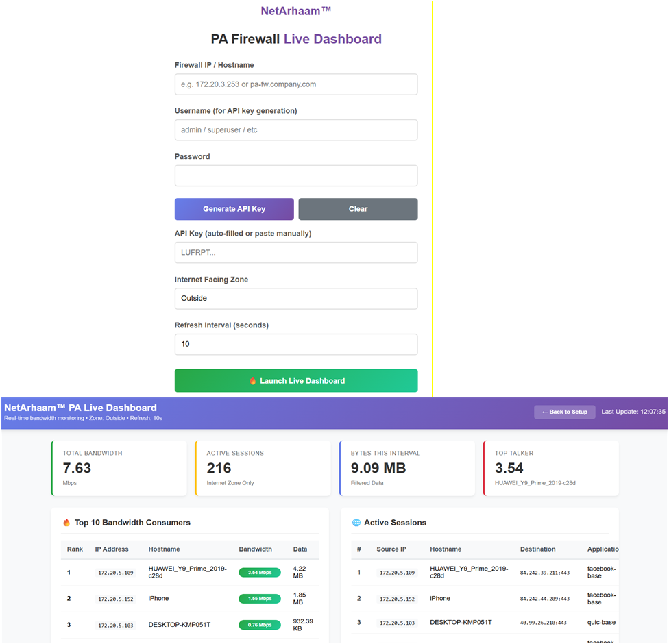
Task: Select the iPhone row in Active Sessions
Action: tap(480, 598)
